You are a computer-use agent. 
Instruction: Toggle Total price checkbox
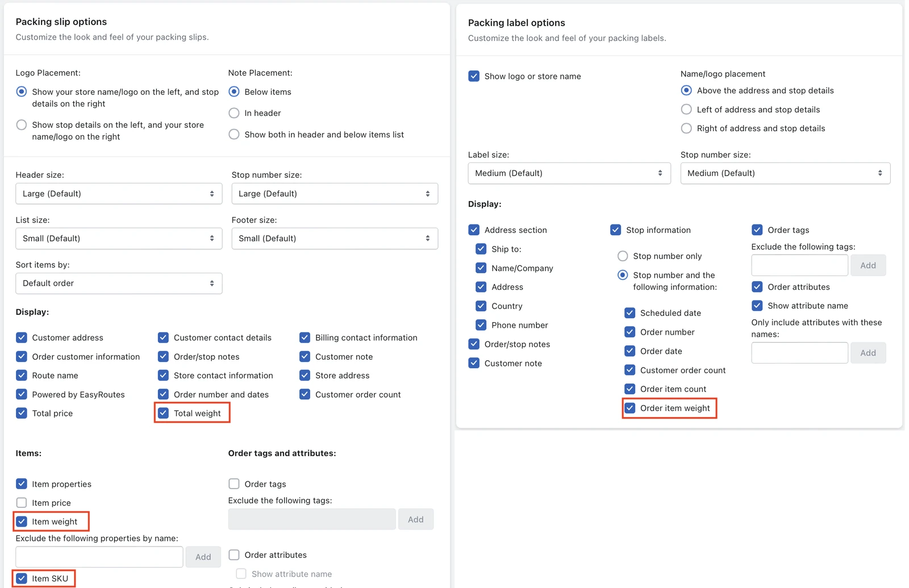click(x=22, y=413)
